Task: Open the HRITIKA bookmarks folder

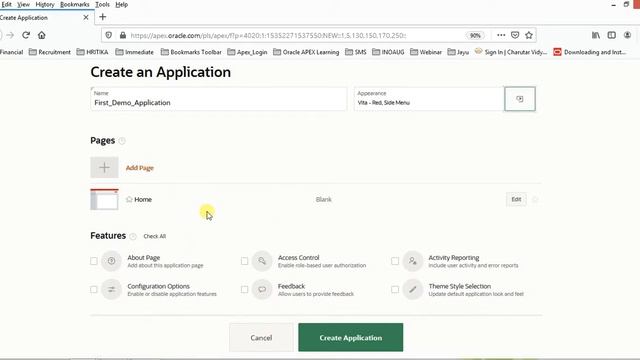Action: (93, 52)
